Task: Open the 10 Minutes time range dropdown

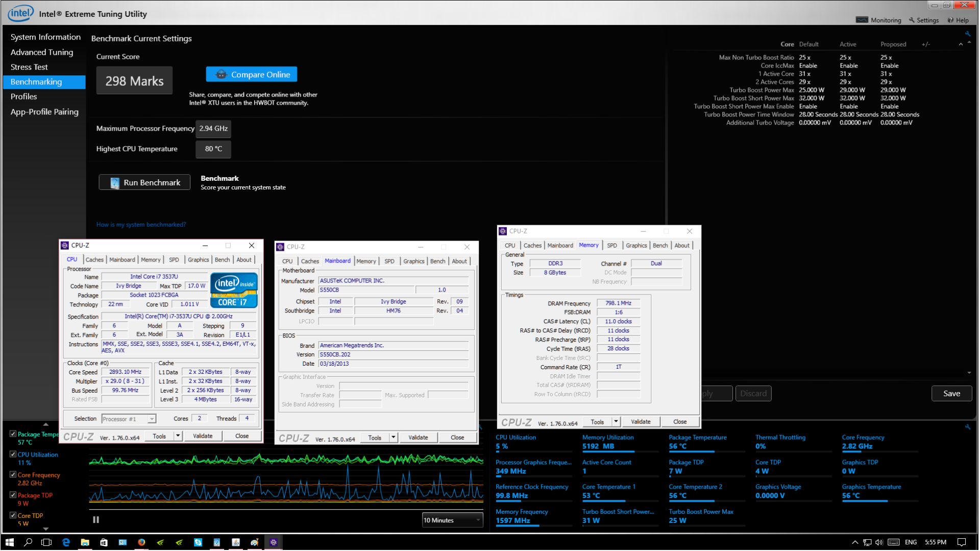Action: 452,520
